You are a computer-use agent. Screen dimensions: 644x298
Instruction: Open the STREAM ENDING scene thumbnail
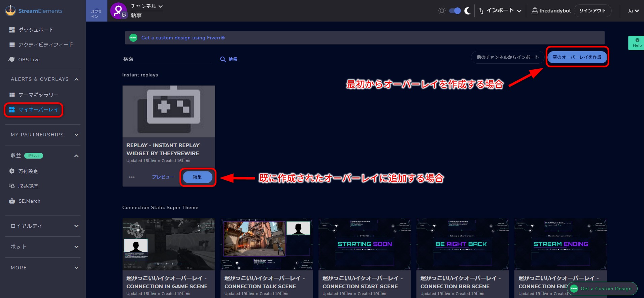[x=561, y=244]
